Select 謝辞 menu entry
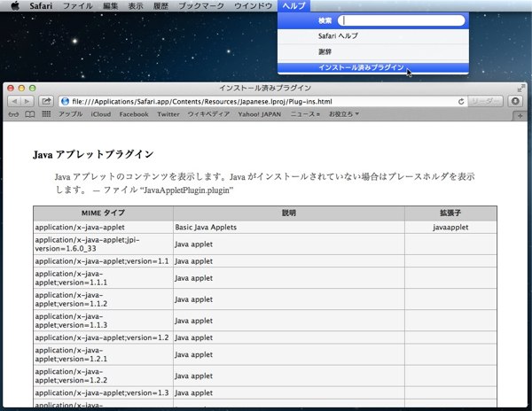 373,51
